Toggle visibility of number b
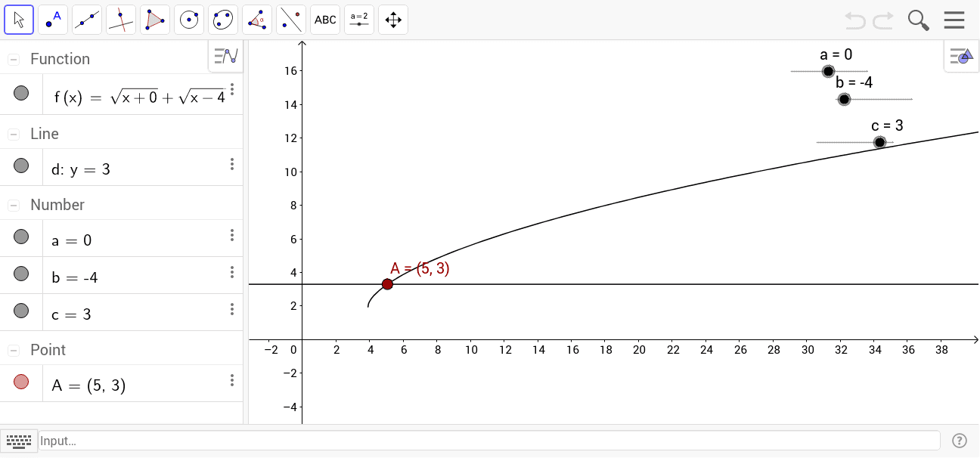This screenshot has width=980, height=458. 21,274
